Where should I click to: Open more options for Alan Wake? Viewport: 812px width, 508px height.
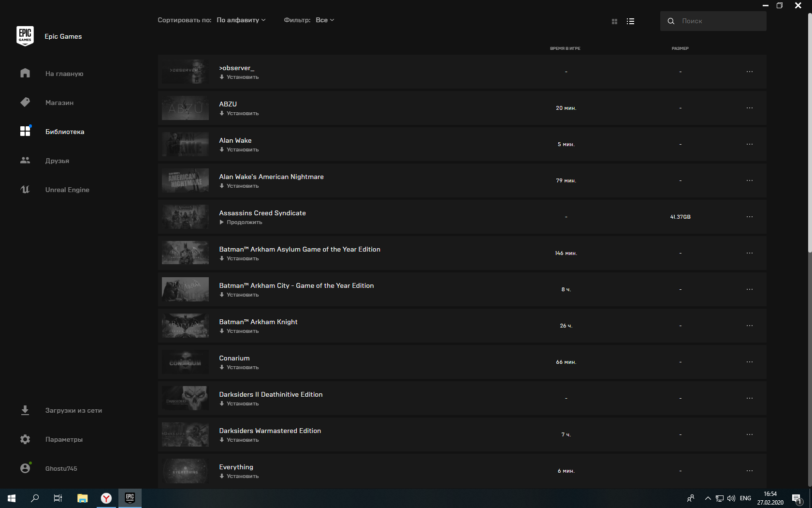click(750, 144)
